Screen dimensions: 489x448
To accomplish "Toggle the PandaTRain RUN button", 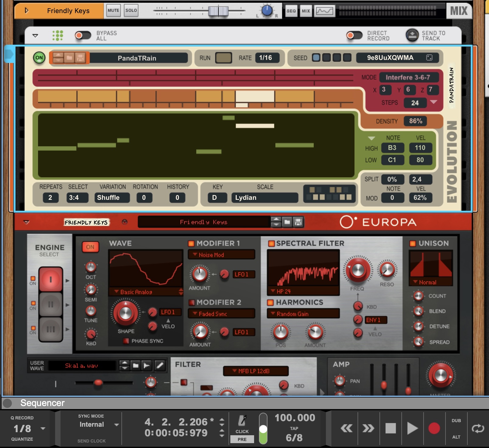I will (x=224, y=58).
